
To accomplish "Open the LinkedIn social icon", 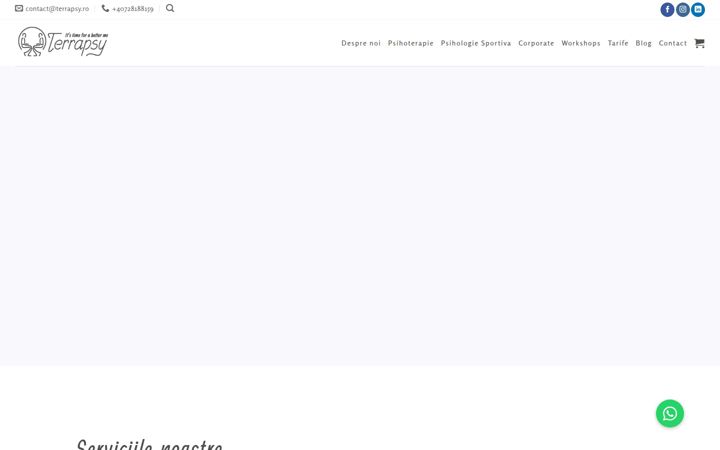I will point(698,9).
